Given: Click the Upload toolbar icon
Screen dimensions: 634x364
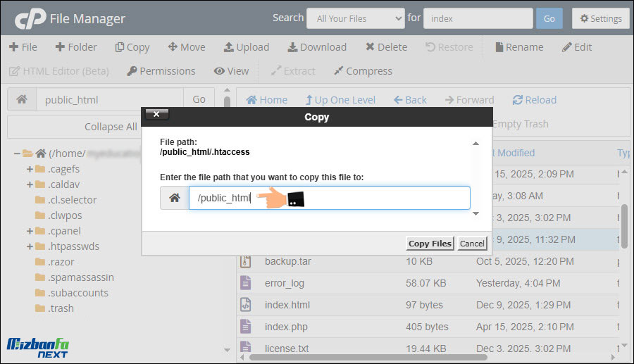Looking at the screenshot, I should pyautogui.click(x=229, y=47).
